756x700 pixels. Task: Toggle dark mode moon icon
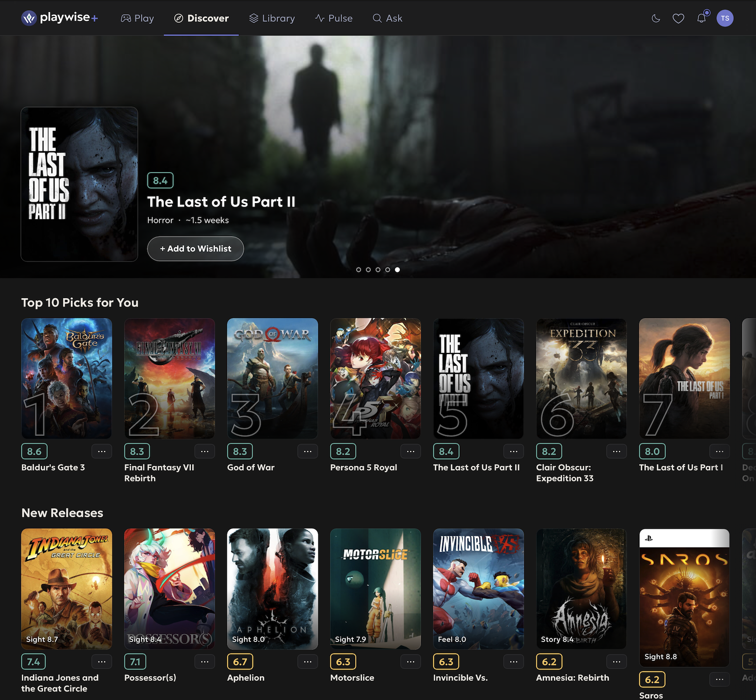coord(656,18)
